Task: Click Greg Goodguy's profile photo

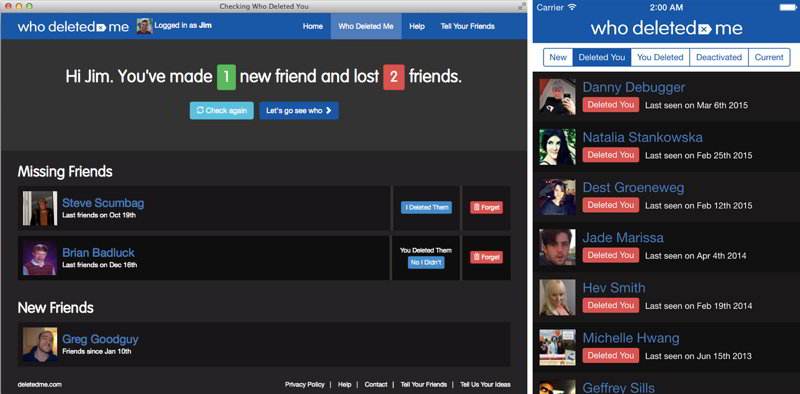Action: click(40, 344)
